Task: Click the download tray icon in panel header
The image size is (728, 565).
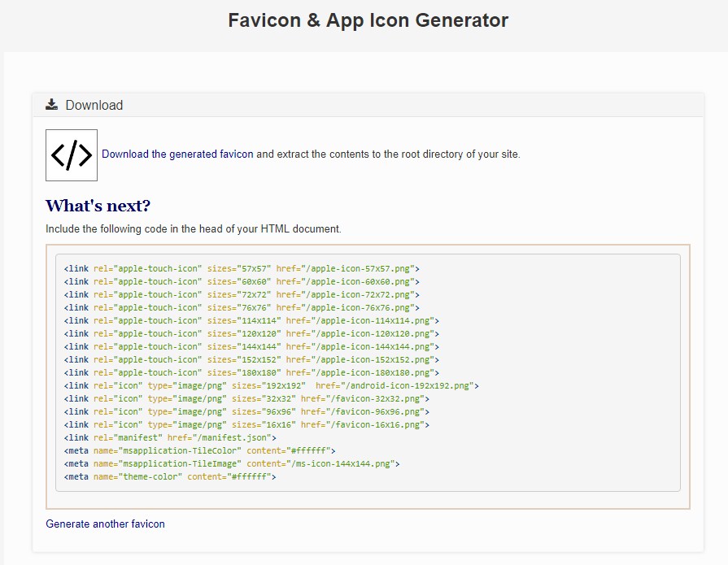Action: [x=52, y=105]
